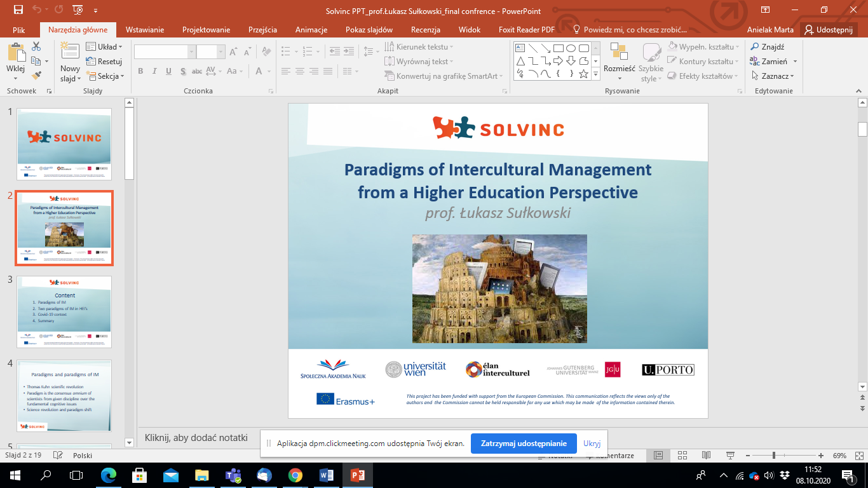Click the Copy icon in Schowek group
Viewport: 868px width, 488px height.
coord(36,61)
